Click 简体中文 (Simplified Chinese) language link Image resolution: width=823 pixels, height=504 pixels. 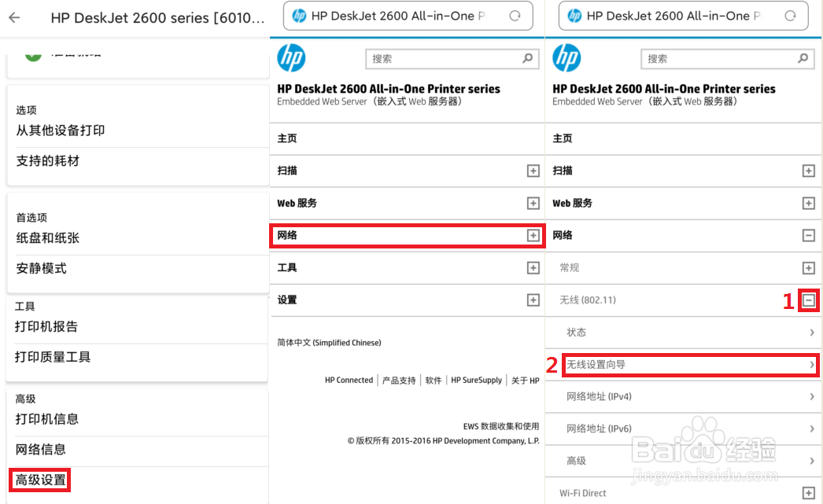329,343
